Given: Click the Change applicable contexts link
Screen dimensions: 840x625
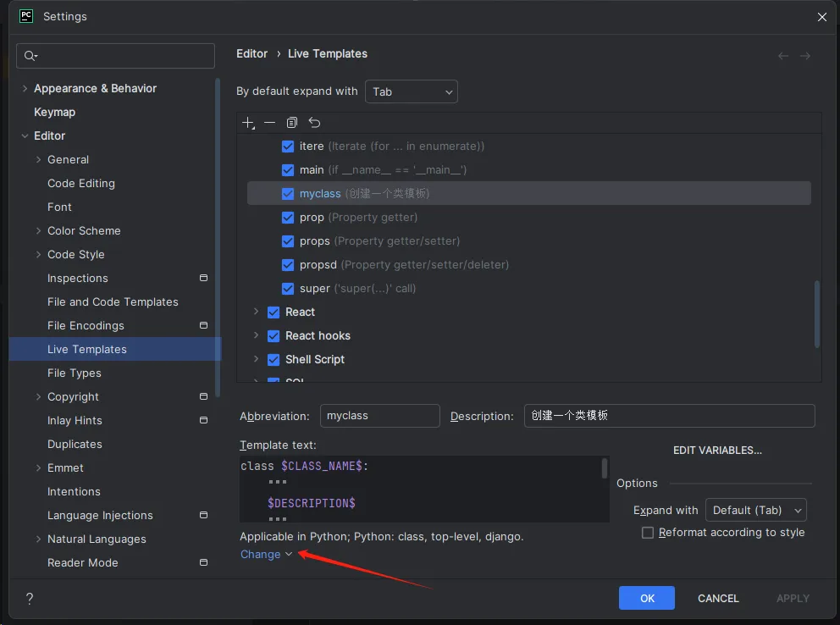Looking at the screenshot, I should (266, 555).
